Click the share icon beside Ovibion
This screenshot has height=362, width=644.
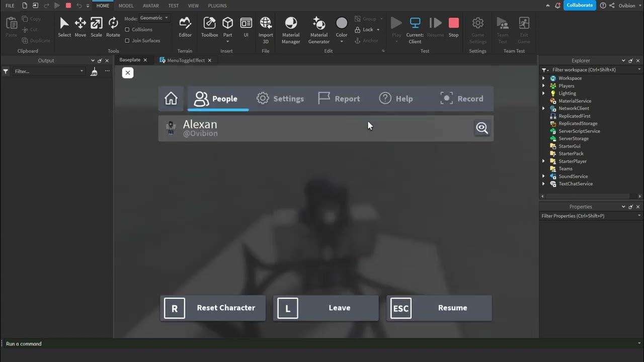click(612, 6)
